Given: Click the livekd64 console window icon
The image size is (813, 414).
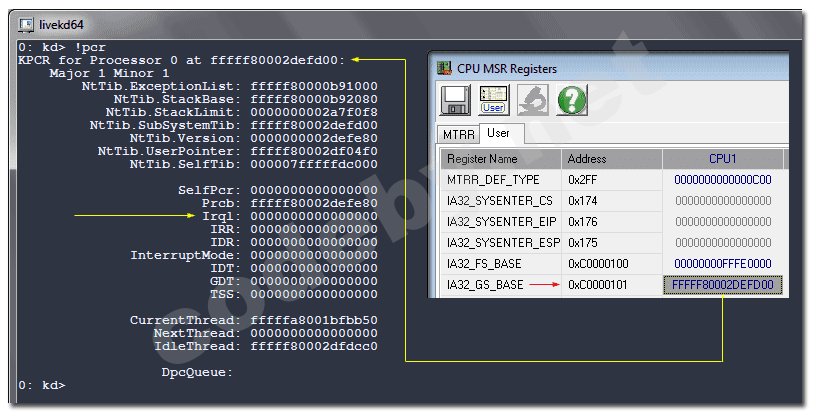Looking at the screenshot, I should (x=26, y=24).
